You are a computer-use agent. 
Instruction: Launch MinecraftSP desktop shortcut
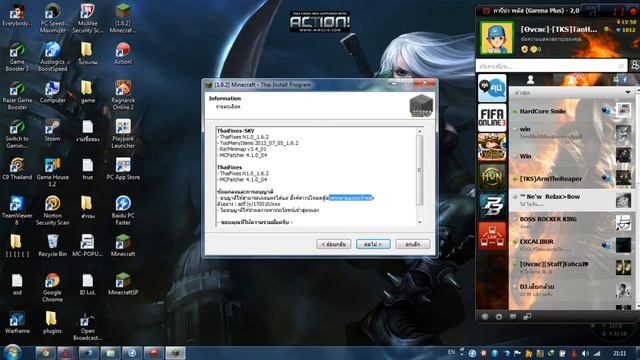(123, 284)
